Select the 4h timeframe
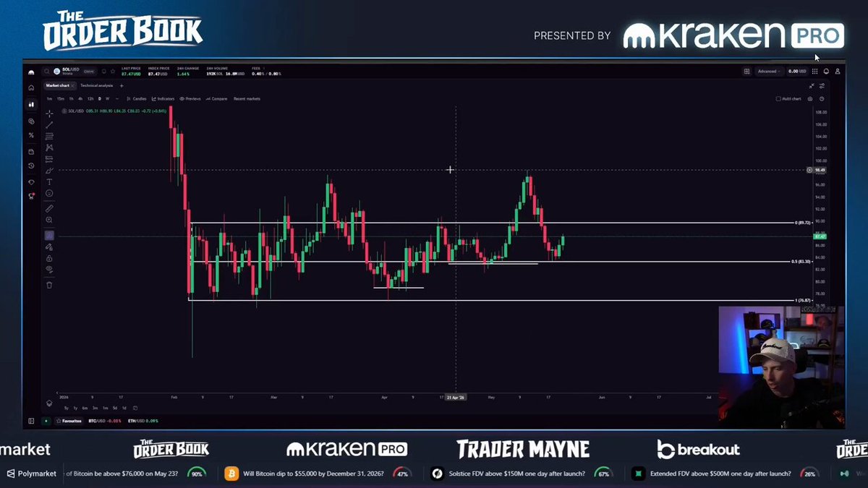The image size is (868, 488). [x=80, y=99]
